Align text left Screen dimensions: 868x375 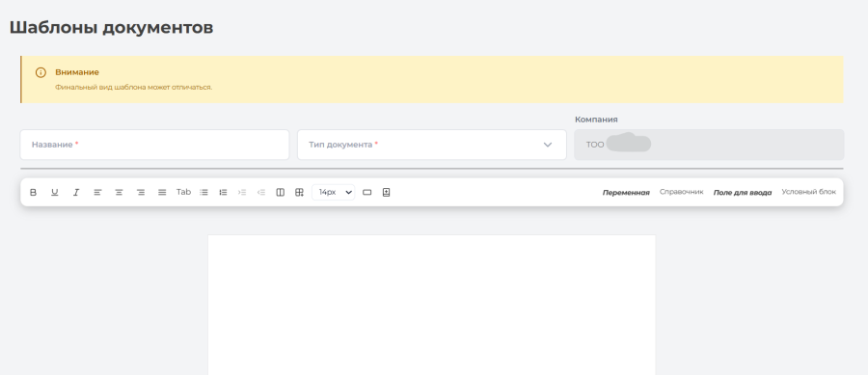[x=97, y=192]
